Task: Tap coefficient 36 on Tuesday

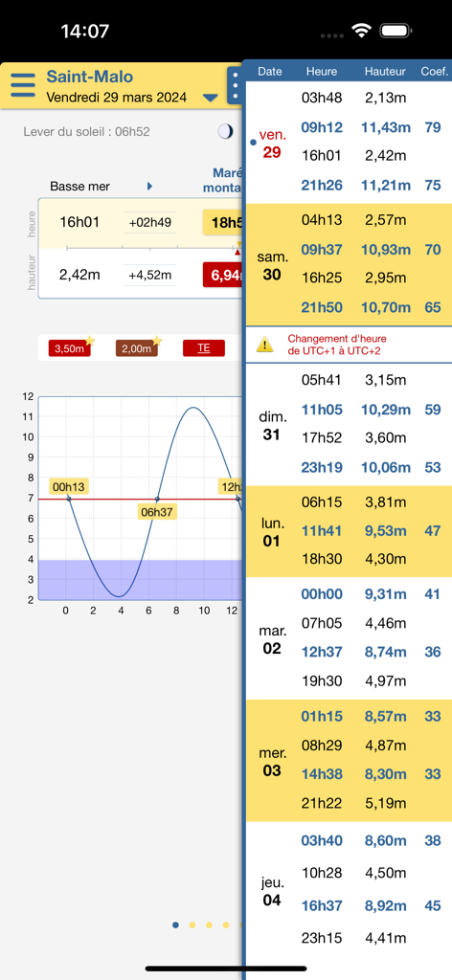Action: (433, 652)
